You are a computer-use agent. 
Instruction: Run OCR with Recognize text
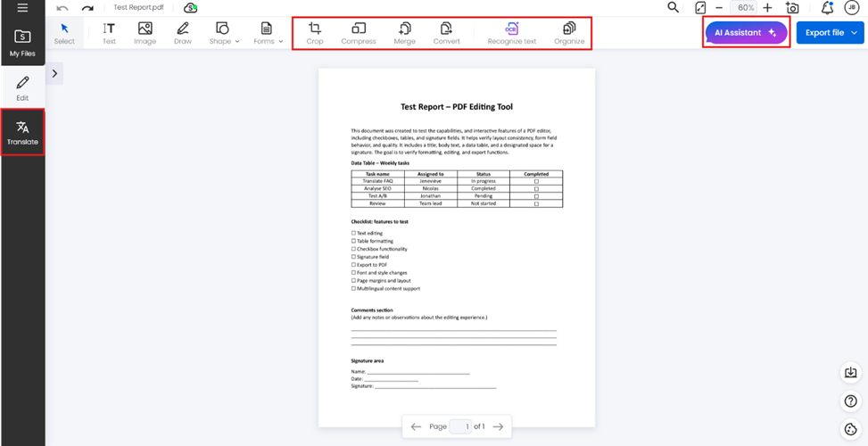(511, 33)
